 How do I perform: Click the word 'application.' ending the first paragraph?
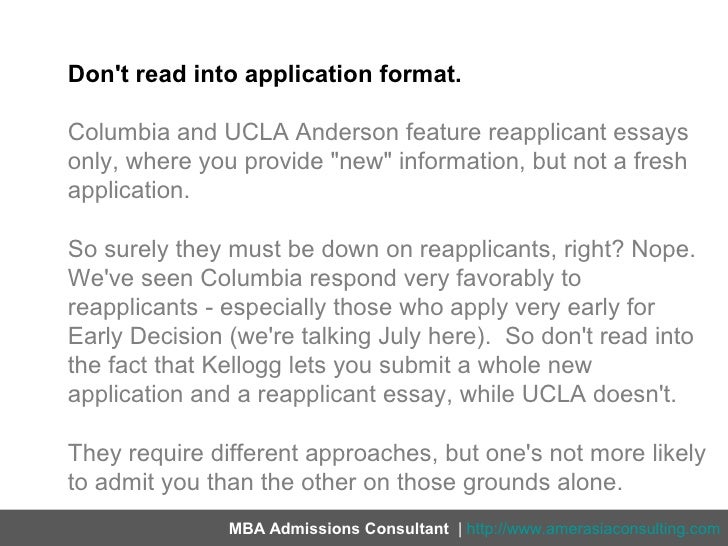coord(129,191)
